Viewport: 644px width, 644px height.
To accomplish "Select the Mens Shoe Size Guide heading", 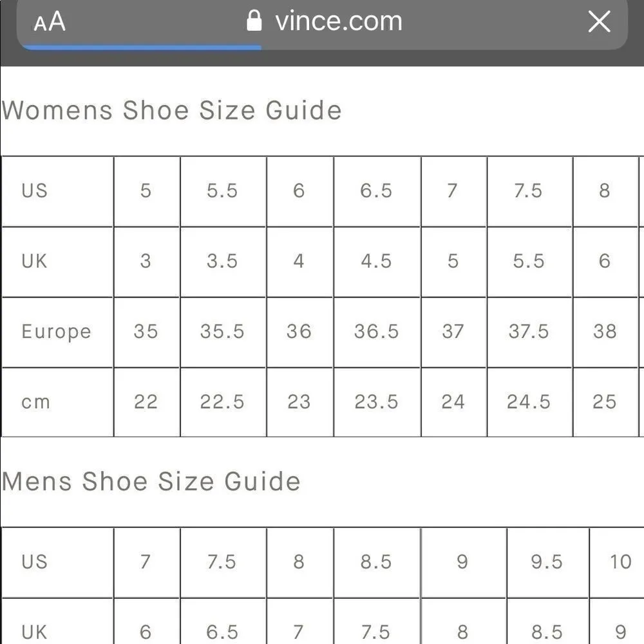I will click(x=151, y=482).
